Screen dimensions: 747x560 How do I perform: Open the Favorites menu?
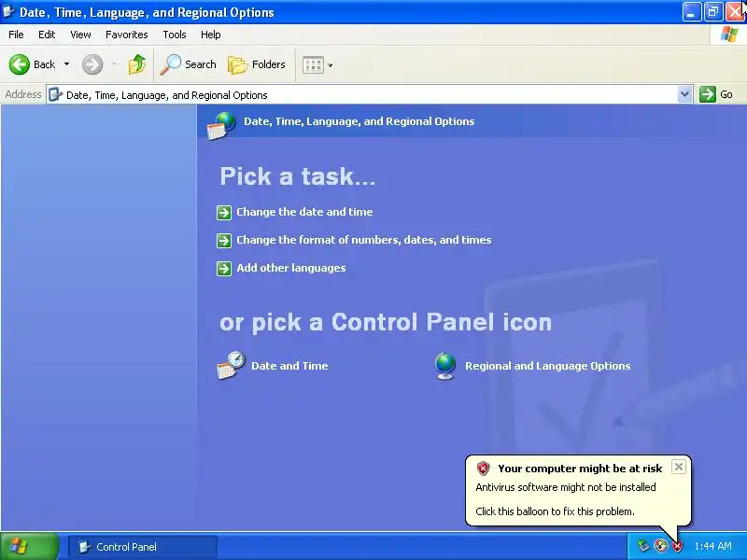click(127, 35)
